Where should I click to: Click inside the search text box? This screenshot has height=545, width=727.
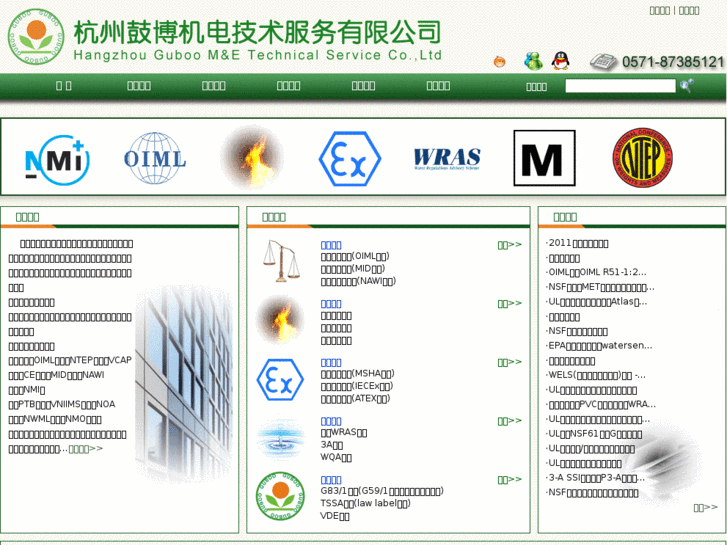coord(620,86)
